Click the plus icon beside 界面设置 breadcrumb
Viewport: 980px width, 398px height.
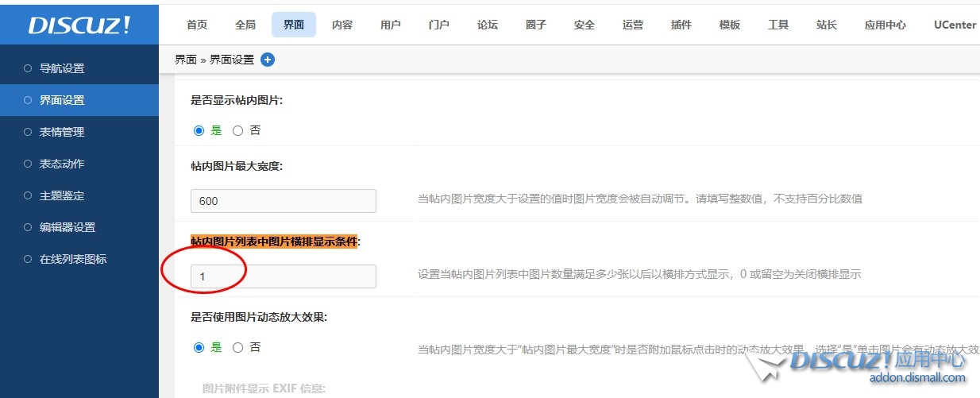[268, 60]
